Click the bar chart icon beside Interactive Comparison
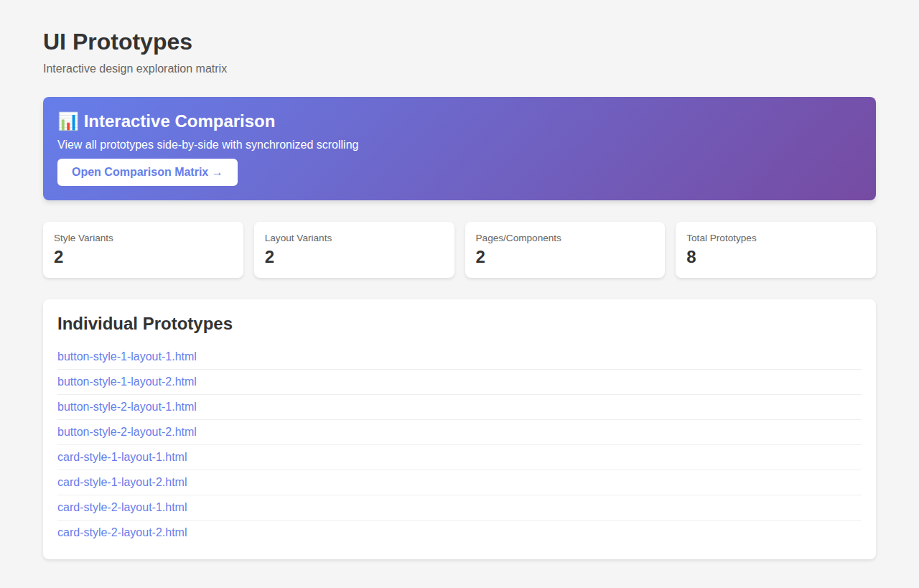The height and width of the screenshot is (588, 919). [x=67, y=121]
